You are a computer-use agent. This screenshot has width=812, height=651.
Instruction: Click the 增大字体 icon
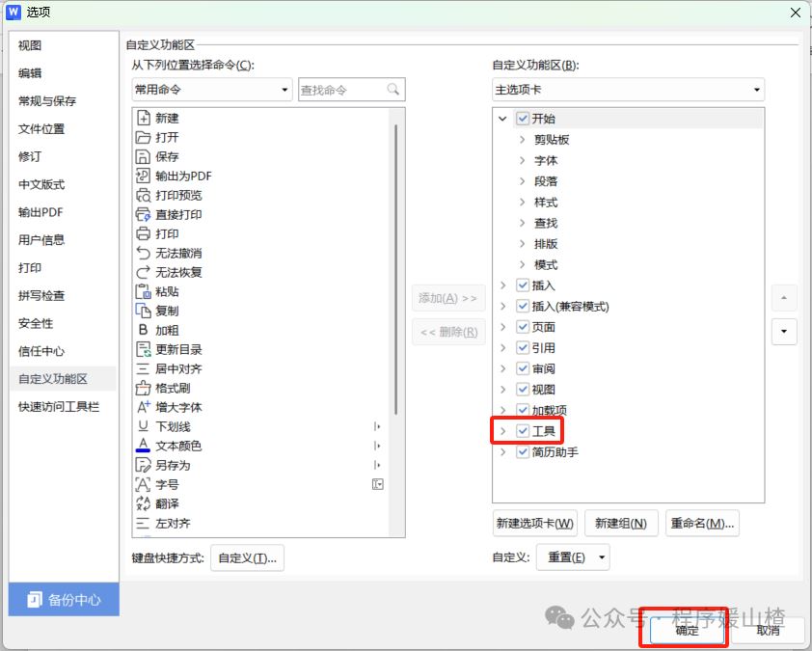coord(143,407)
